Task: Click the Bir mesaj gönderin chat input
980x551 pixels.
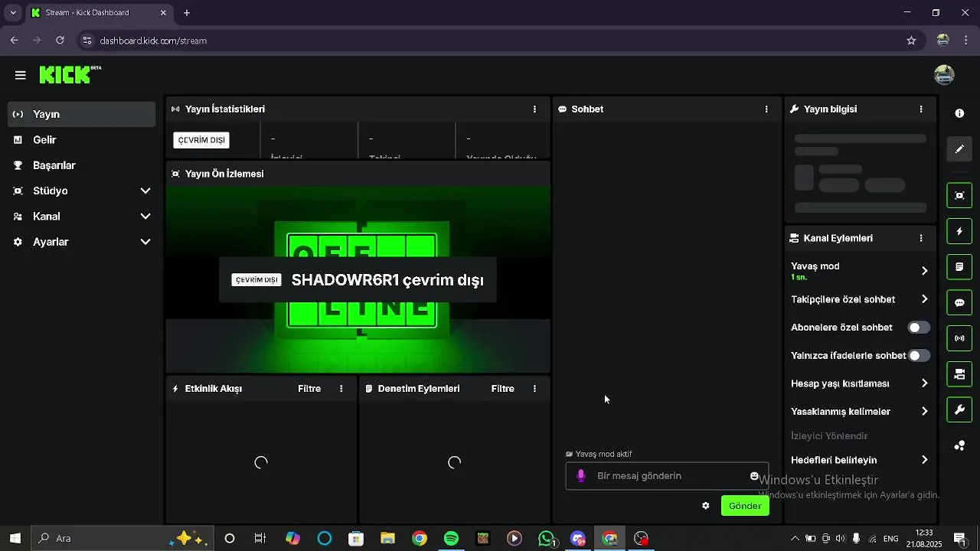Action: (667, 476)
